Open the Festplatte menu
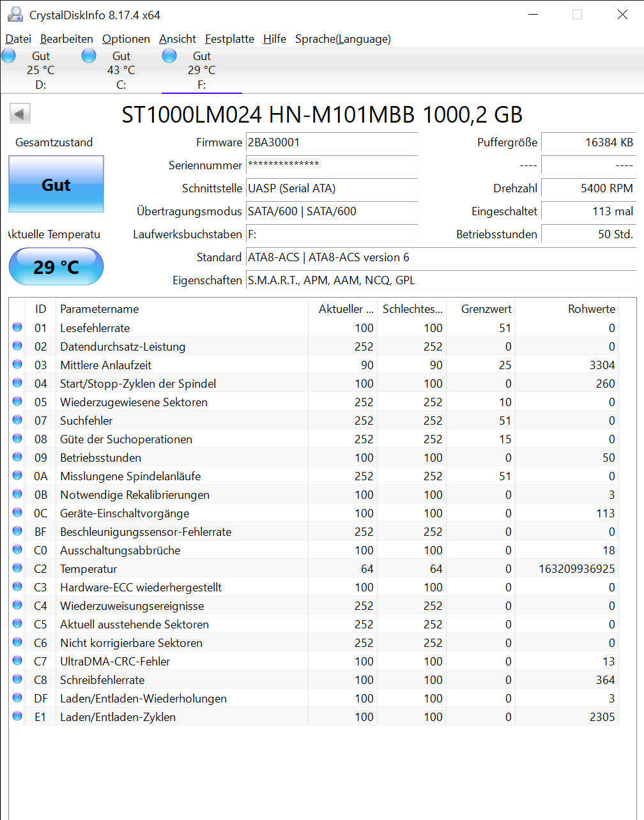Screen dimensions: 644x820 229,39
